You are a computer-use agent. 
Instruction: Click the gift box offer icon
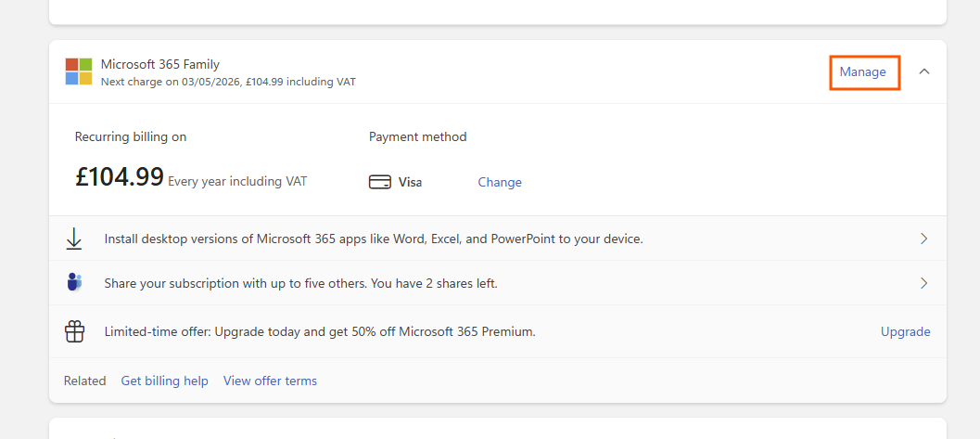pos(74,331)
